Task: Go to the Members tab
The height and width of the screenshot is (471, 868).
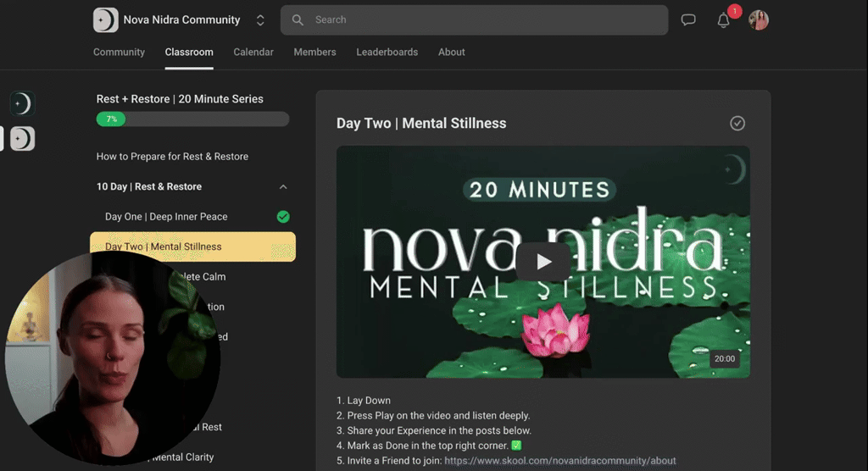Action: pos(315,52)
